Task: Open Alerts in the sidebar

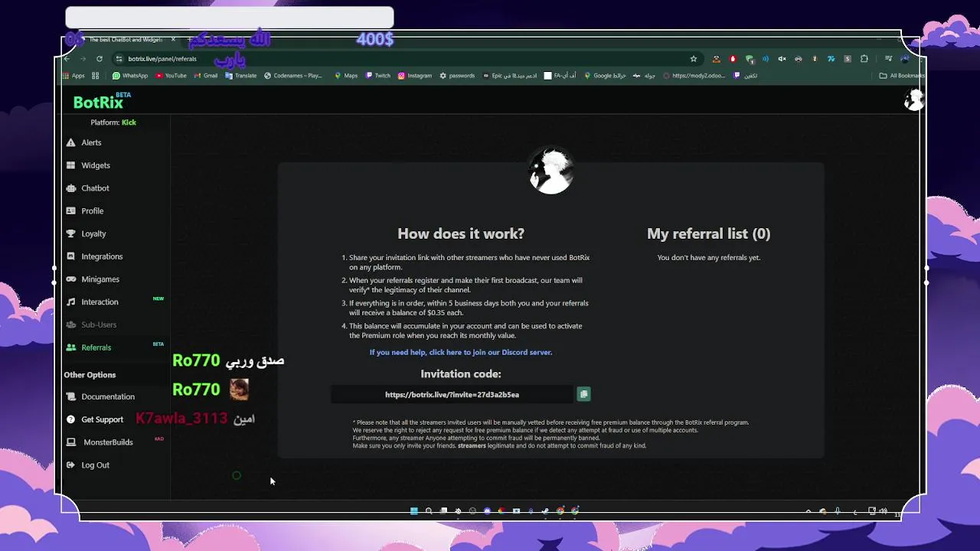Action: pyautogui.click(x=91, y=142)
